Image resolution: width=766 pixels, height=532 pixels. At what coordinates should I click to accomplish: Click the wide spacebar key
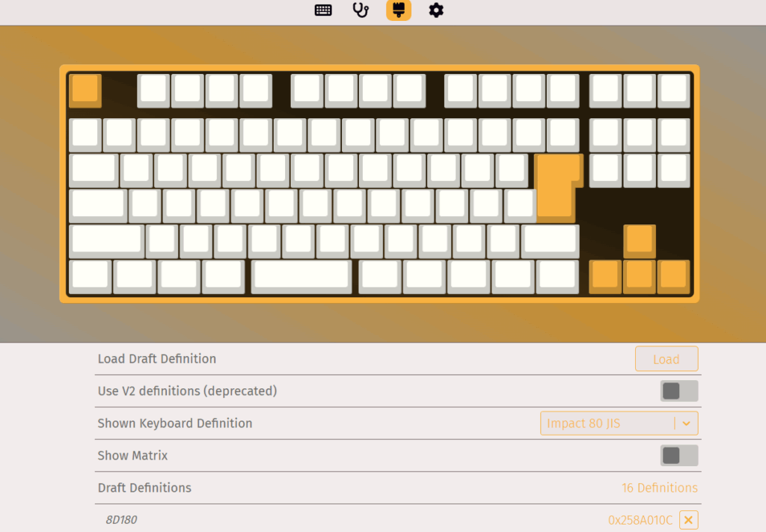(x=301, y=275)
